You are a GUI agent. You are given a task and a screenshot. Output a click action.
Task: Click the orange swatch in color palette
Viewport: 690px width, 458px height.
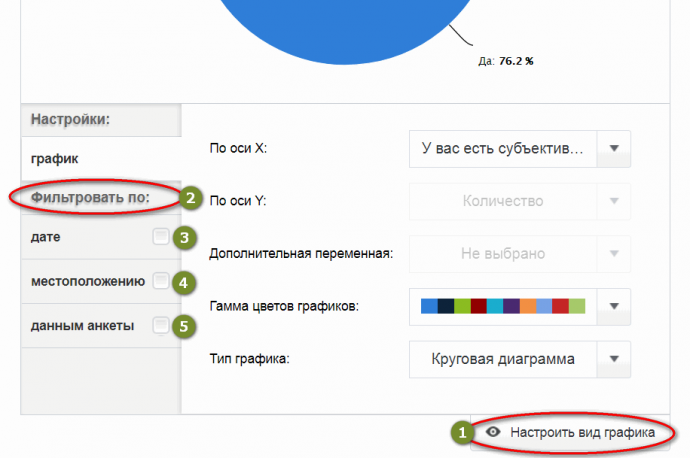(x=528, y=306)
